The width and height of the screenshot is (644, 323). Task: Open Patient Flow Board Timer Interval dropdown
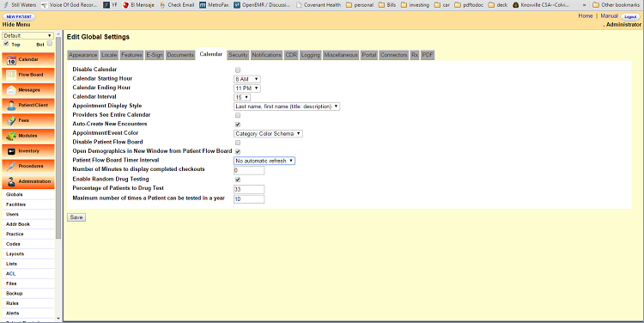264,161
